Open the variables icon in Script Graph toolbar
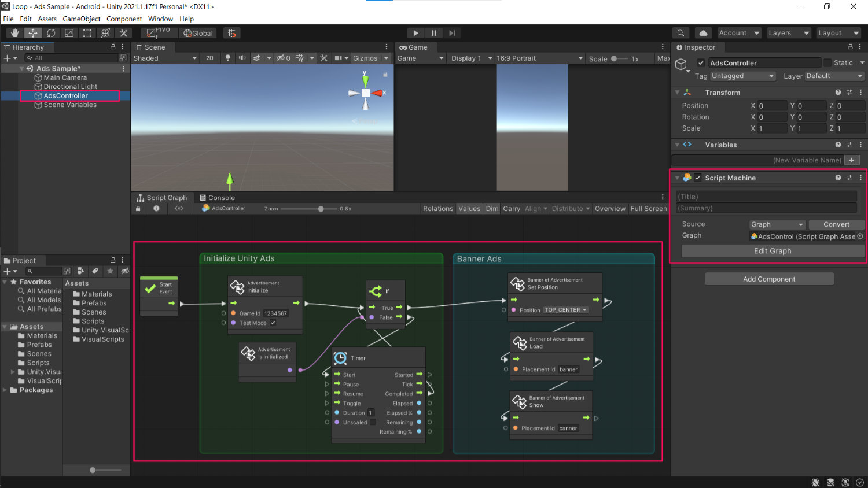 tap(179, 209)
